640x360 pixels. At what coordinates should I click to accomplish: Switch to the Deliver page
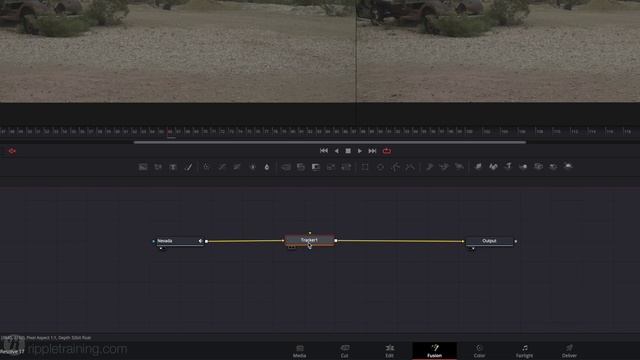(x=569, y=351)
